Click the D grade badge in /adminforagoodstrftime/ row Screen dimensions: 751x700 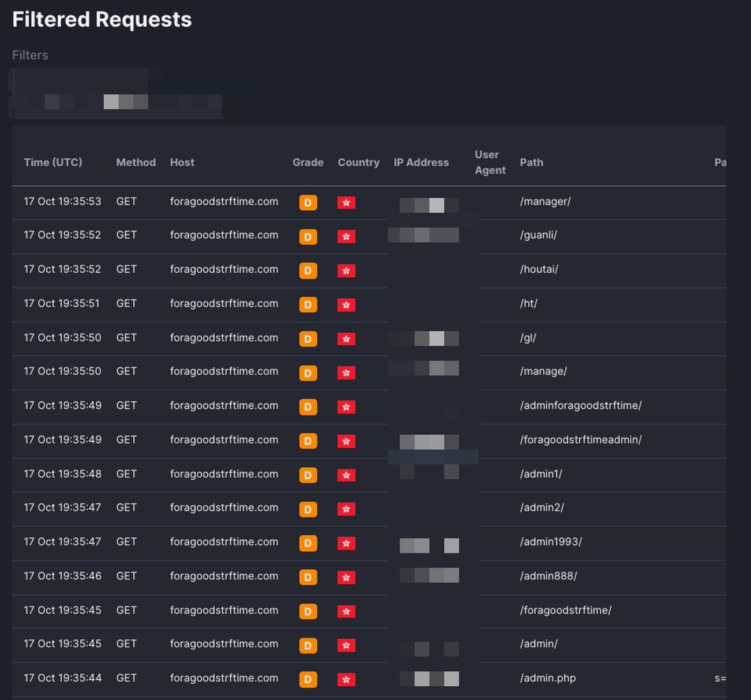308,407
